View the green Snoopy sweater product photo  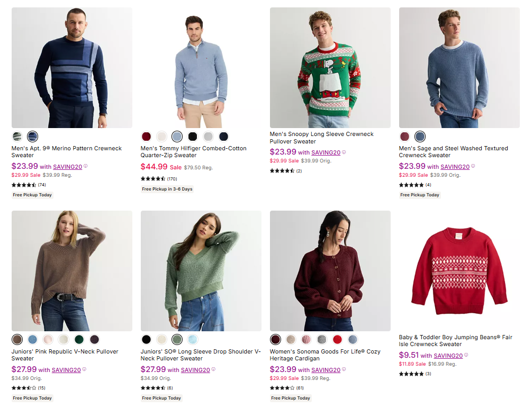pyautogui.click(x=330, y=68)
